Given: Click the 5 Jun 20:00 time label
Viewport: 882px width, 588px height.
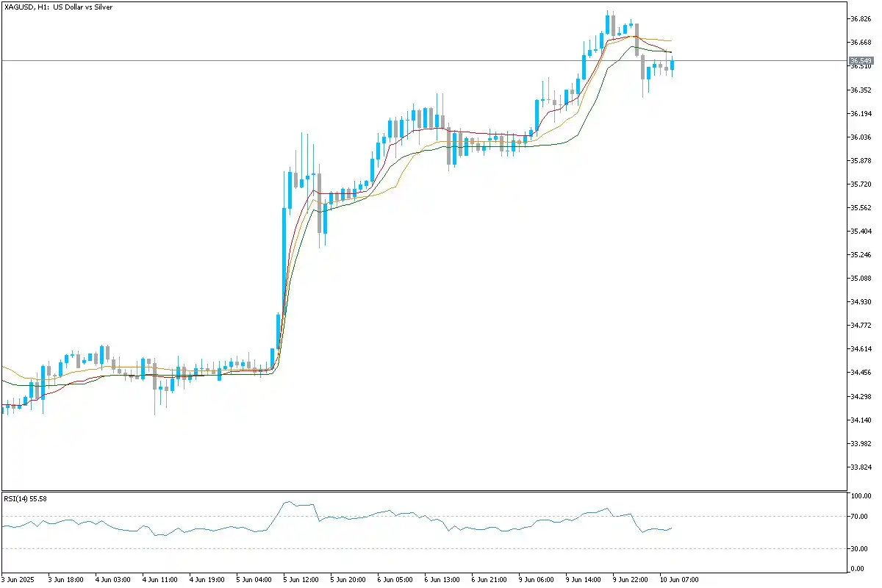Looking at the screenshot, I should [x=348, y=580].
